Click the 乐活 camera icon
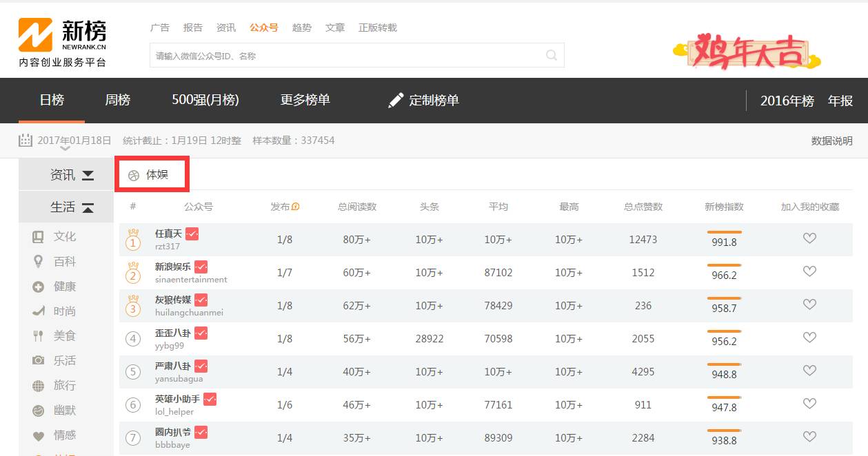 (39, 360)
